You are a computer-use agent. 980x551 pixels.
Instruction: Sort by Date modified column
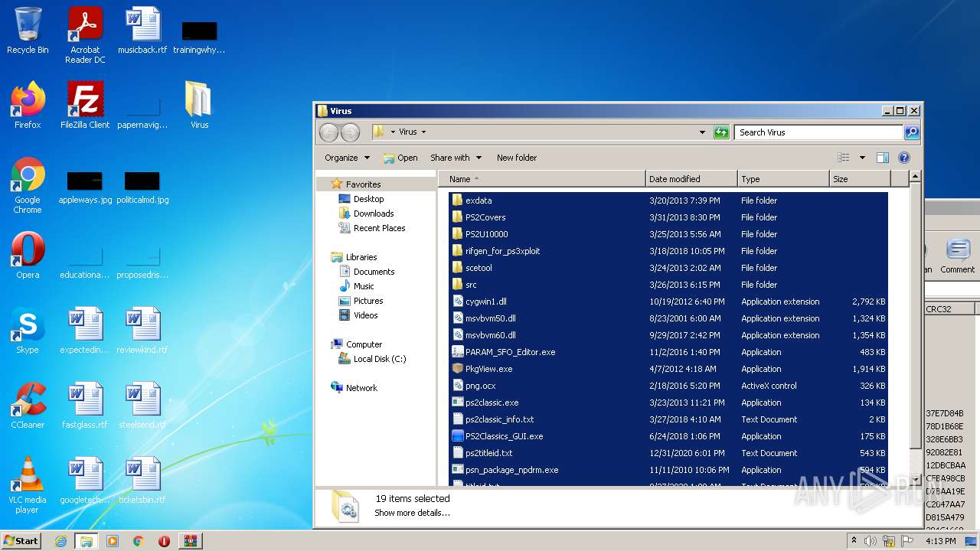point(692,179)
